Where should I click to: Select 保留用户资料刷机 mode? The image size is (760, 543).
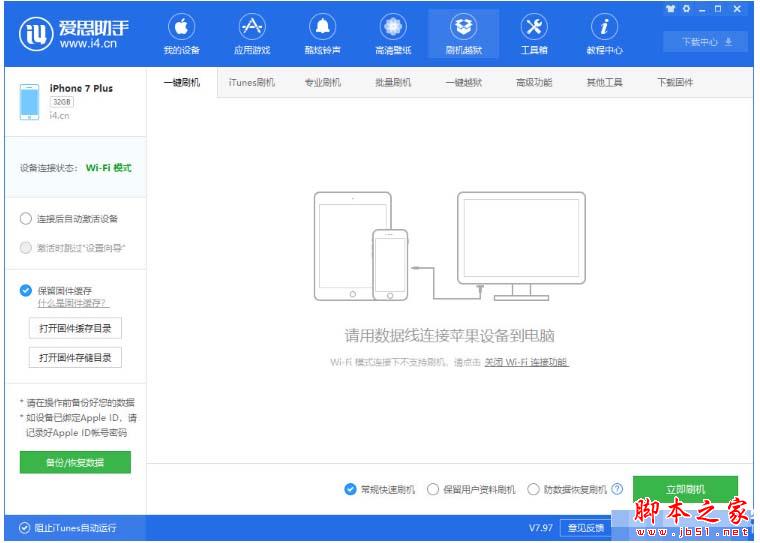pos(433,489)
